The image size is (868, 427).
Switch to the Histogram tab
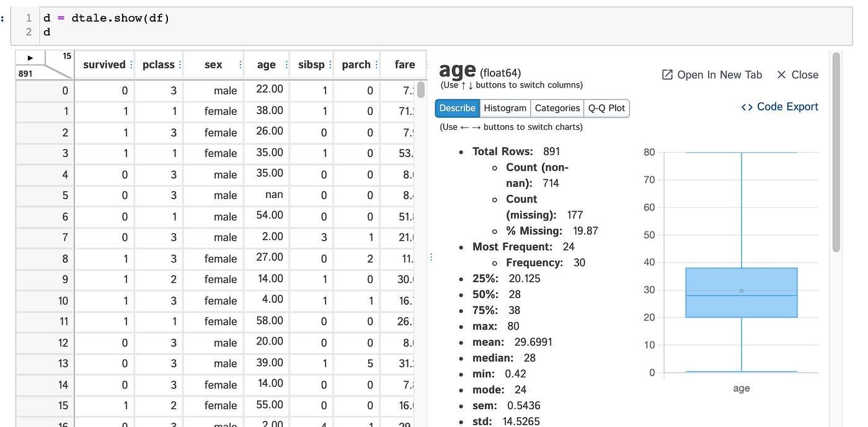tap(505, 107)
